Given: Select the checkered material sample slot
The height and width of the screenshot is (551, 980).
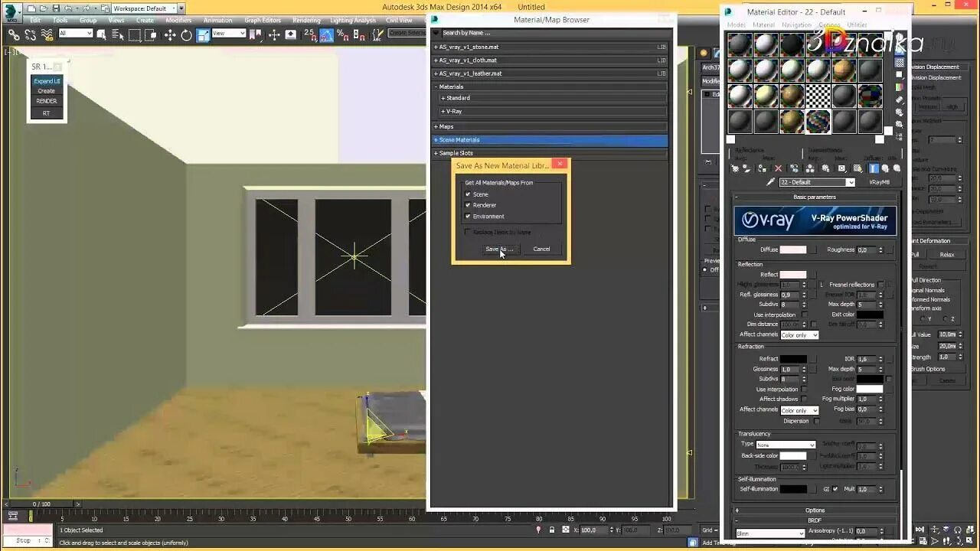Looking at the screenshot, I should [x=818, y=96].
